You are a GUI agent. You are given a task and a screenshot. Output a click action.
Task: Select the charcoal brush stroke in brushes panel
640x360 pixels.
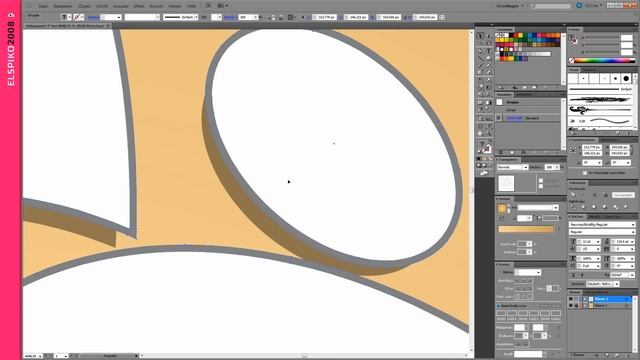600,99
